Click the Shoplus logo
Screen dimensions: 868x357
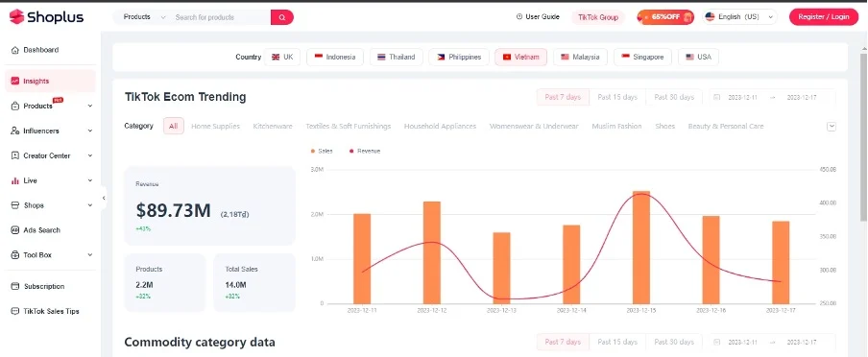click(x=46, y=17)
